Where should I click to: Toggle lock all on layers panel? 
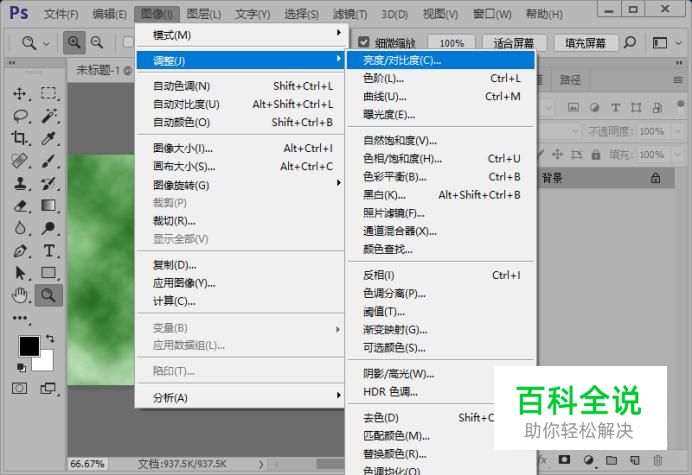pyautogui.click(x=596, y=155)
